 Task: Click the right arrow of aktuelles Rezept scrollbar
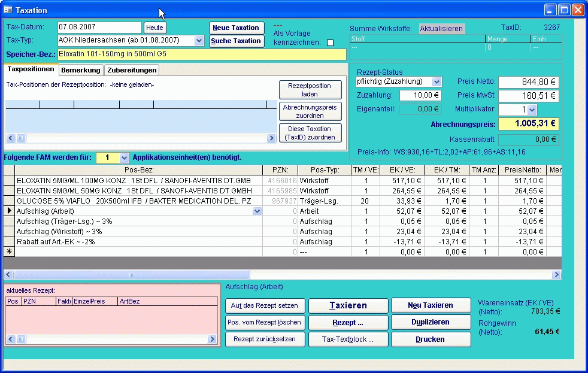click(212, 339)
